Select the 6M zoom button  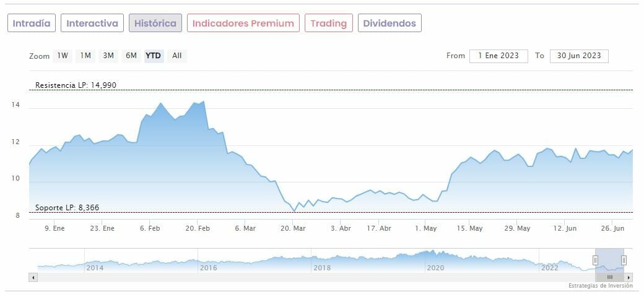pyautogui.click(x=131, y=56)
